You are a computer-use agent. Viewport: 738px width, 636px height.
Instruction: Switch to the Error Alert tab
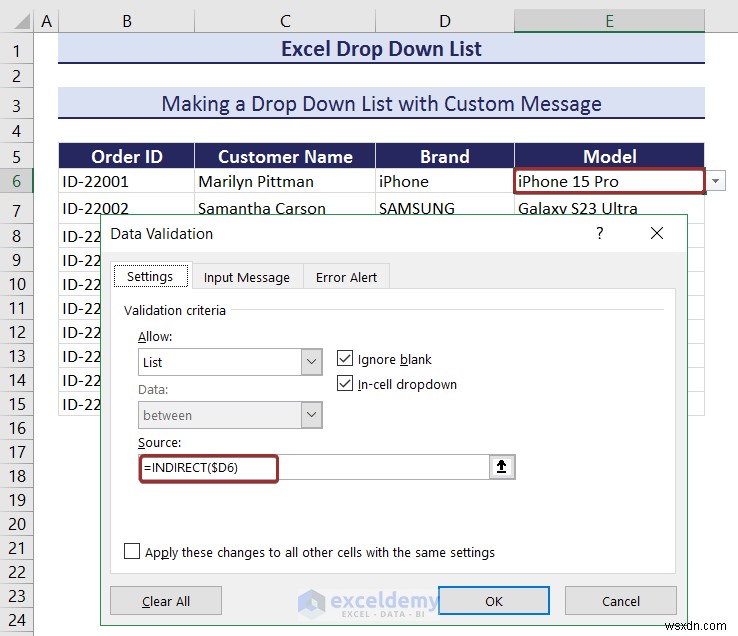pos(346,277)
